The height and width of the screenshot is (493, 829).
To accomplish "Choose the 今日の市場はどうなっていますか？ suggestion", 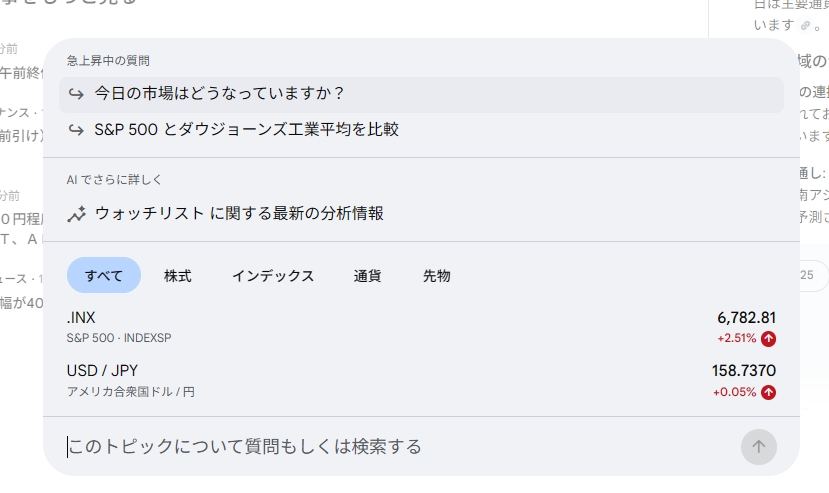I will [220, 94].
